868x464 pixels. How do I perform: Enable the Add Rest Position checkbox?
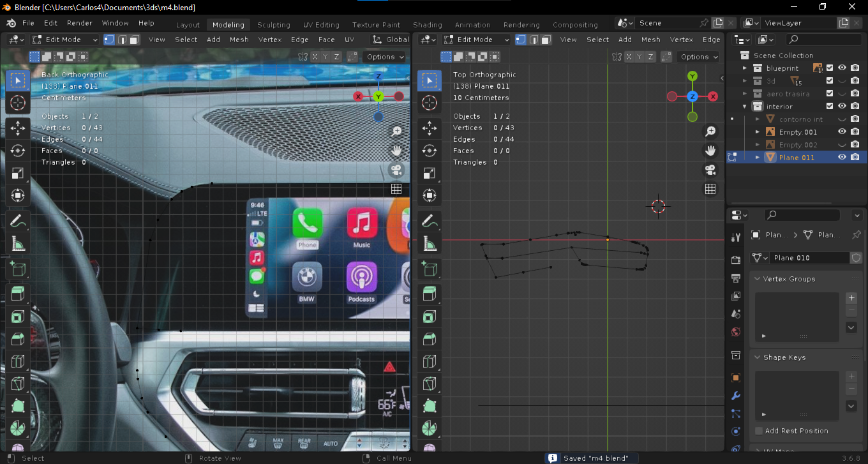pos(759,431)
